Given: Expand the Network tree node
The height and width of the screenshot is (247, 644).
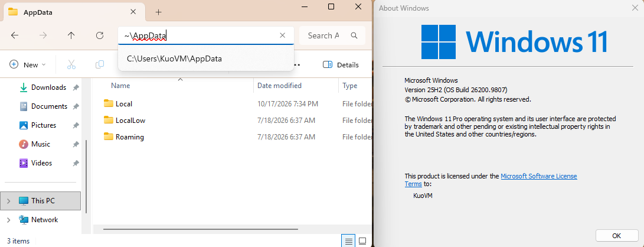Looking at the screenshot, I should coord(9,220).
